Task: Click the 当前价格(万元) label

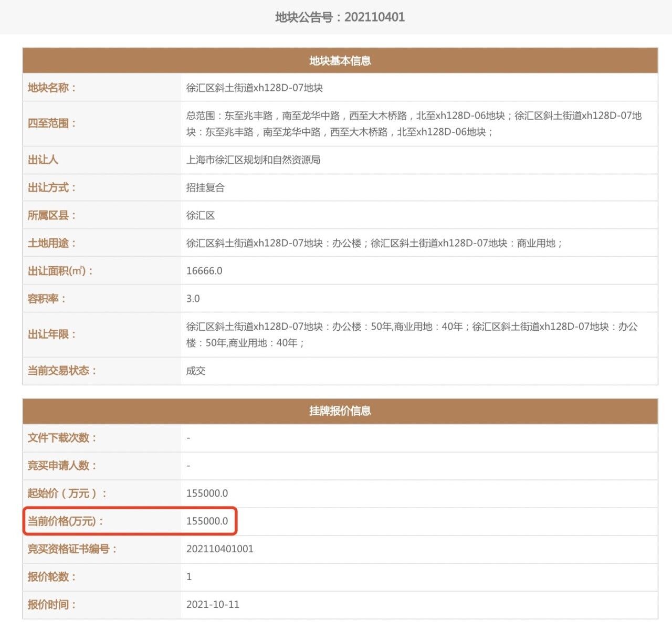Action: [x=66, y=521]
